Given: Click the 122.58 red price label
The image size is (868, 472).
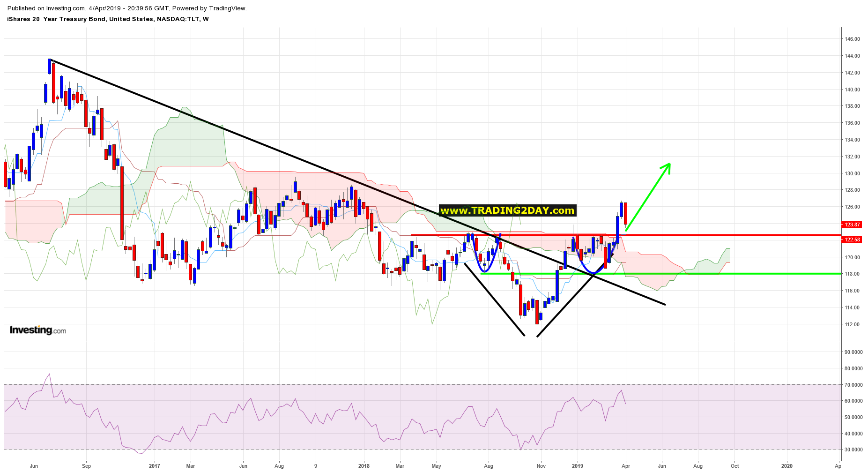Looking at the screenshot, I should [x=852, y=240].
